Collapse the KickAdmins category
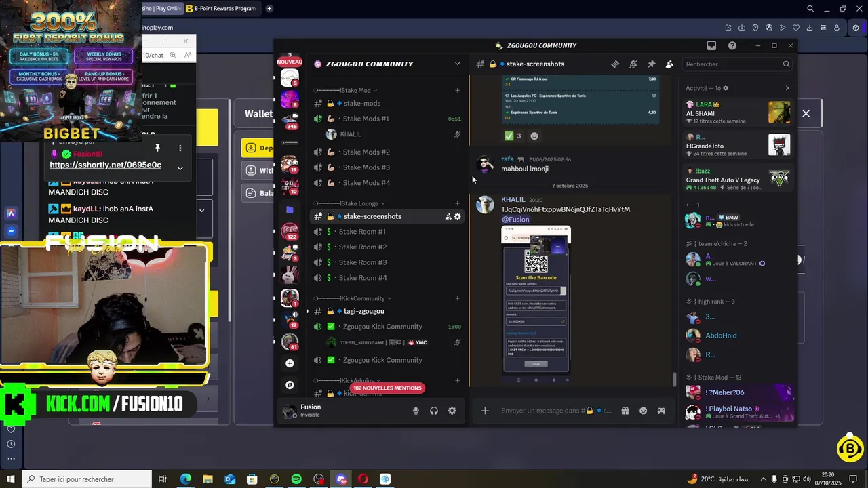The image size is (868, 488). click(348, 381)
